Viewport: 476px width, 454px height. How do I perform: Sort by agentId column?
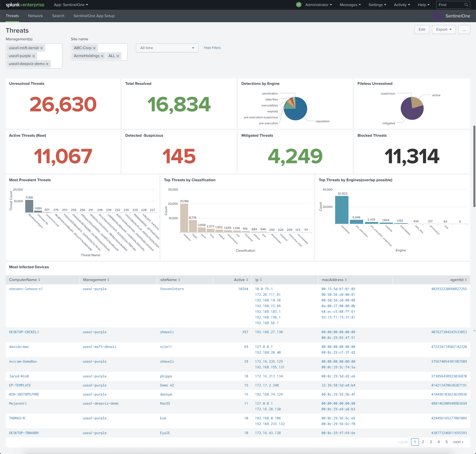[x=458, y=280]
